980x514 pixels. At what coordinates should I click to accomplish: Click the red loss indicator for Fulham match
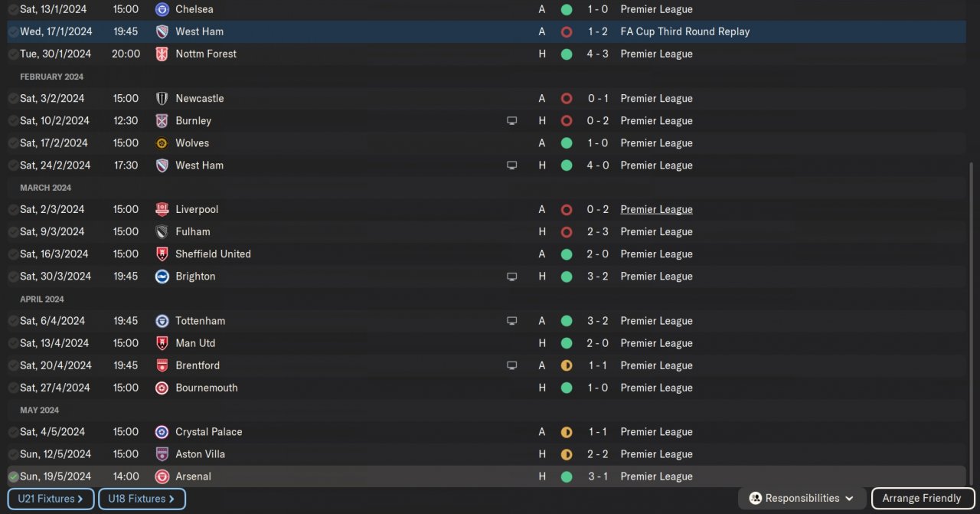[567, 232]
